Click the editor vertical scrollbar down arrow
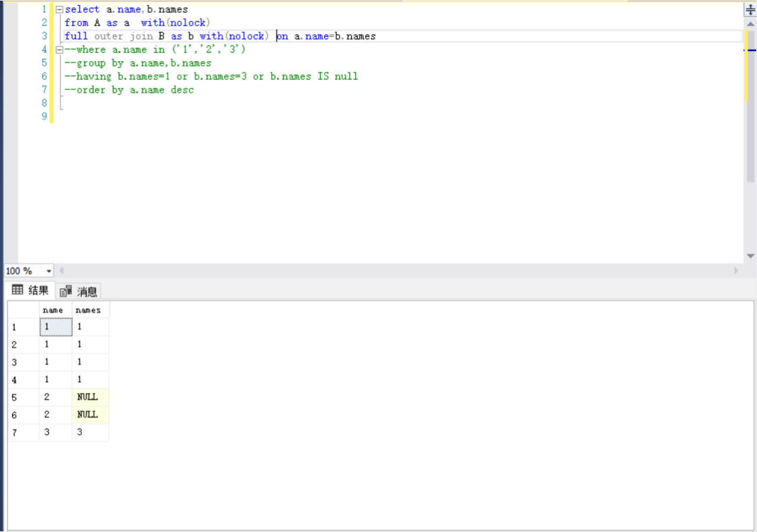Screen dimensions: 757x532 (x=750, y=256)
